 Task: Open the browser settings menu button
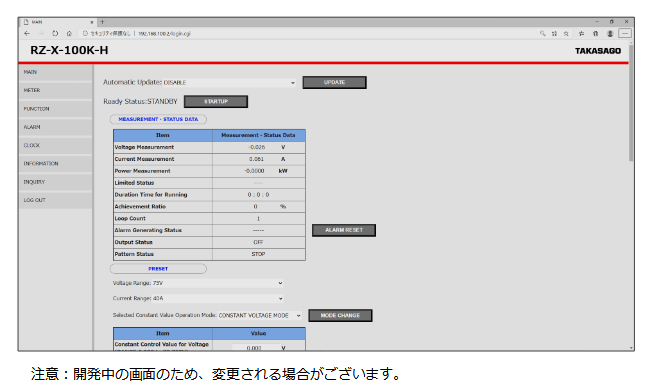pyautogui.click(x=625, y=33)
